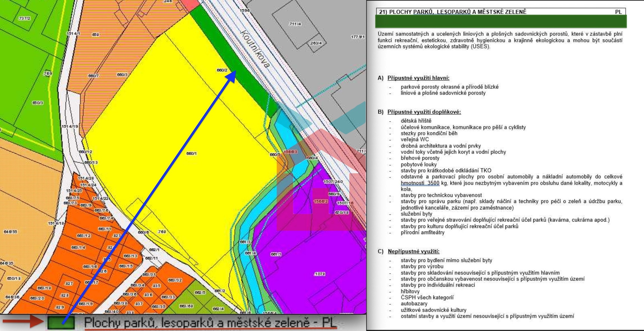Click the blue arrowhead near parcel 660/2

click(x=231, y=77)
